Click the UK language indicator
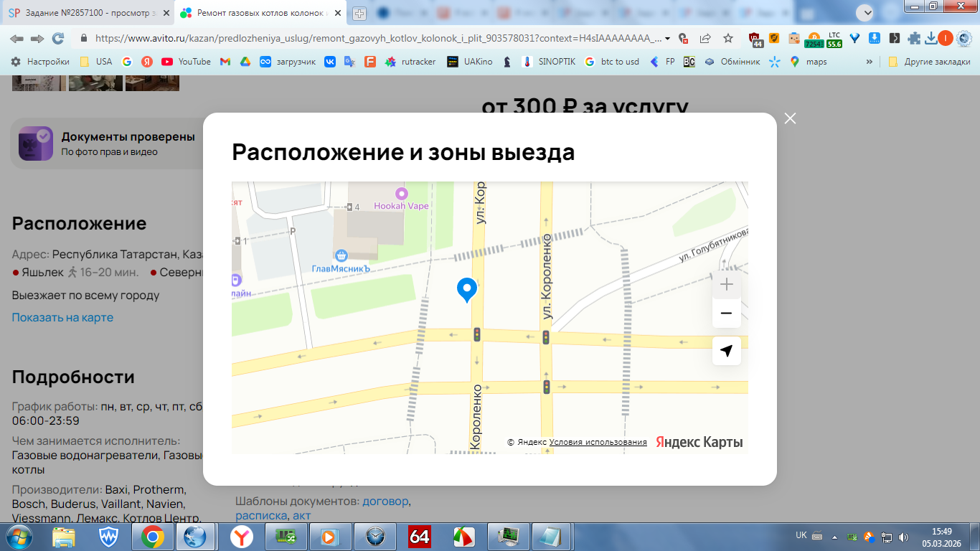This screenshot has width=980, height=551. (801, 535)
